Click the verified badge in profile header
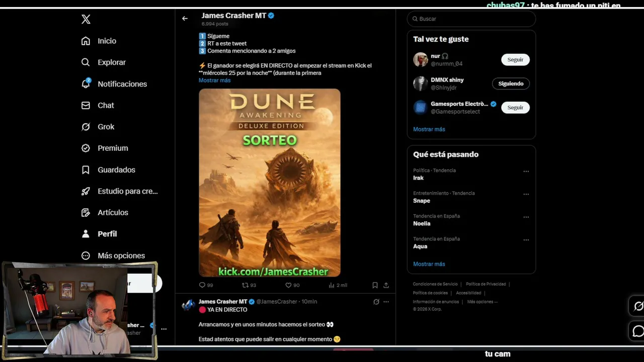The width and height of the screenshot is (644, 362). (271, 16)
